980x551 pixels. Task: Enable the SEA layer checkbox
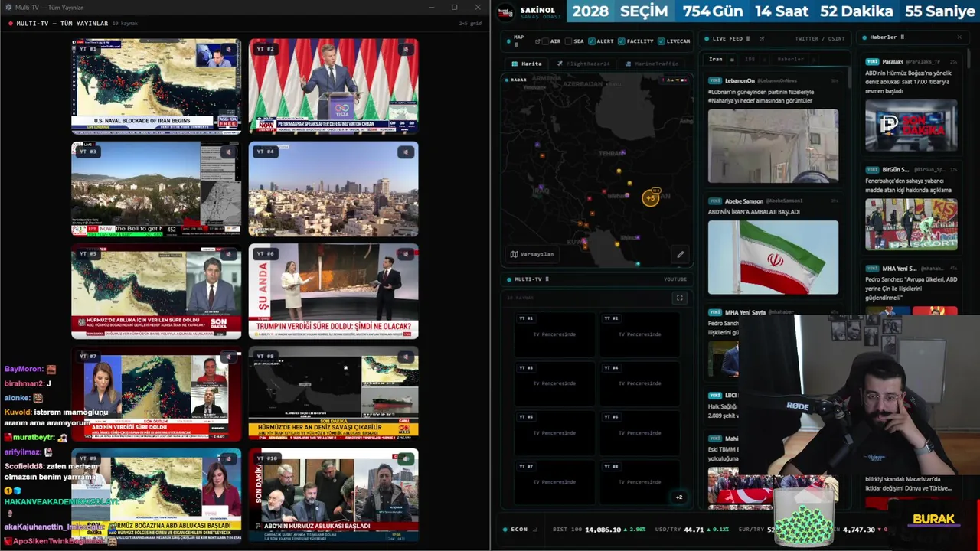(569, 41)
